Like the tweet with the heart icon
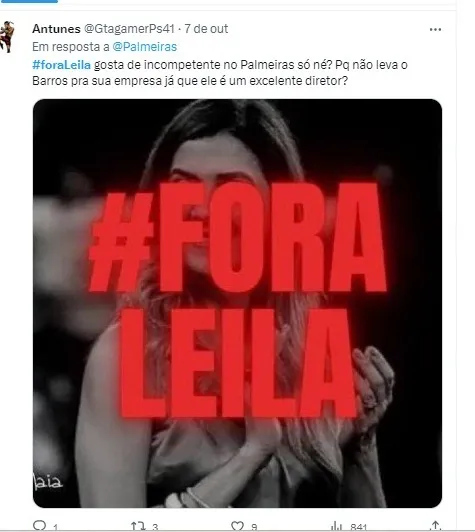The height and width of the screenshot is (532, 475). [237, 526]
